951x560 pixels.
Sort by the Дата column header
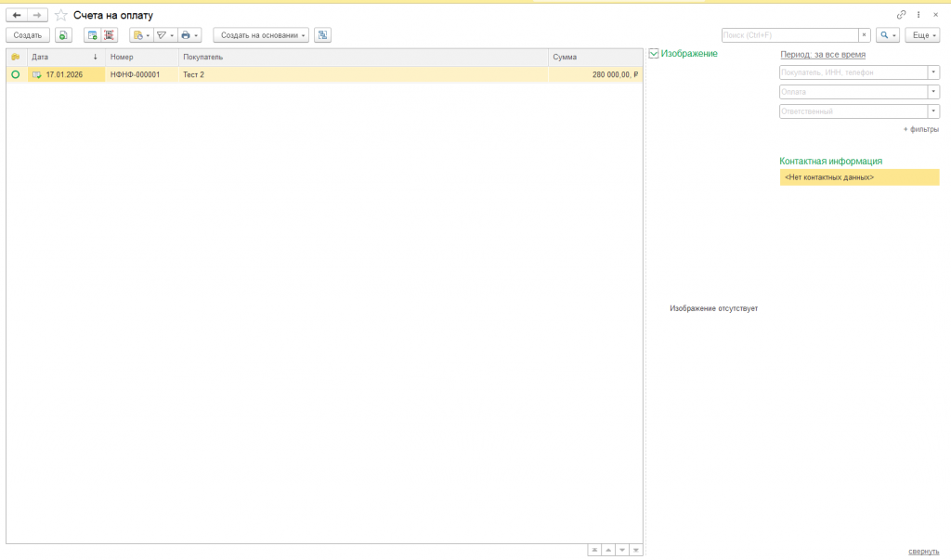pos(66,57)
